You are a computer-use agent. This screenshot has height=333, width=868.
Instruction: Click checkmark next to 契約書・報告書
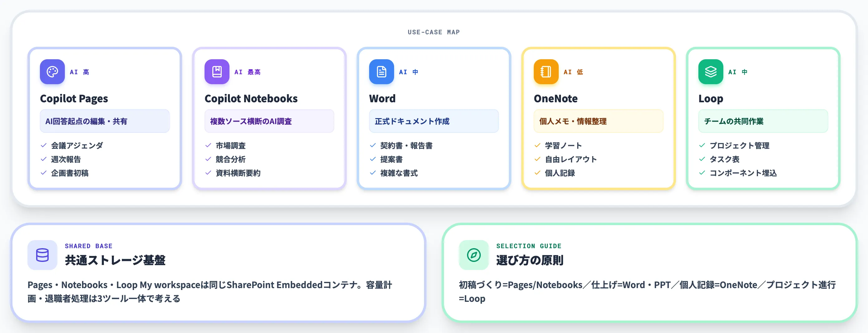(x=373, y=145)
